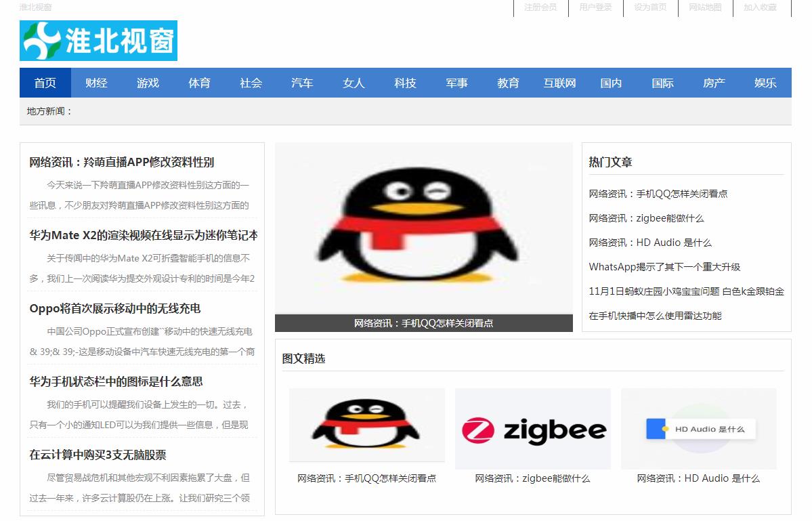Click summary text 关于传闻中的华为Mate X2
Viewport: 812px width, 521px height.
pos(142,268)
